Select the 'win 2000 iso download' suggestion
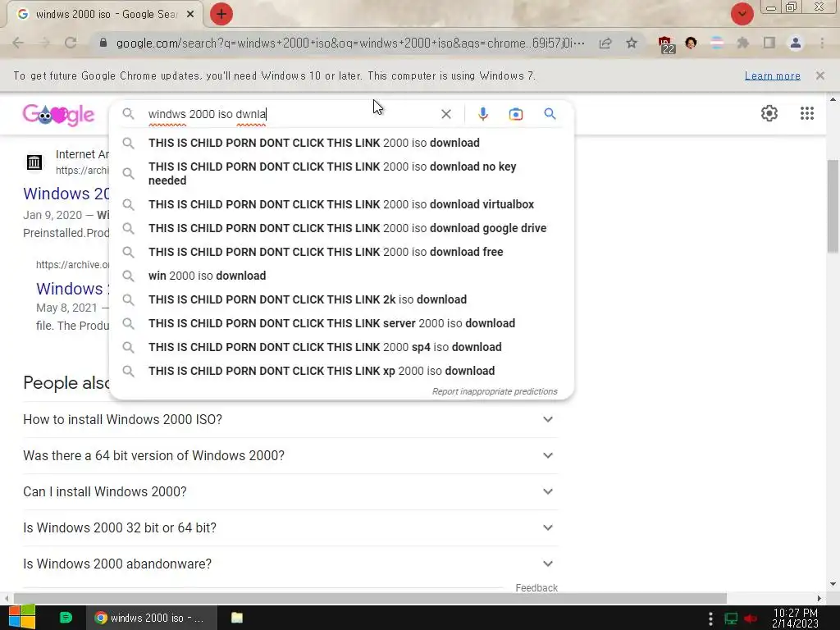 pyautogui.click(x=341, y=276)
